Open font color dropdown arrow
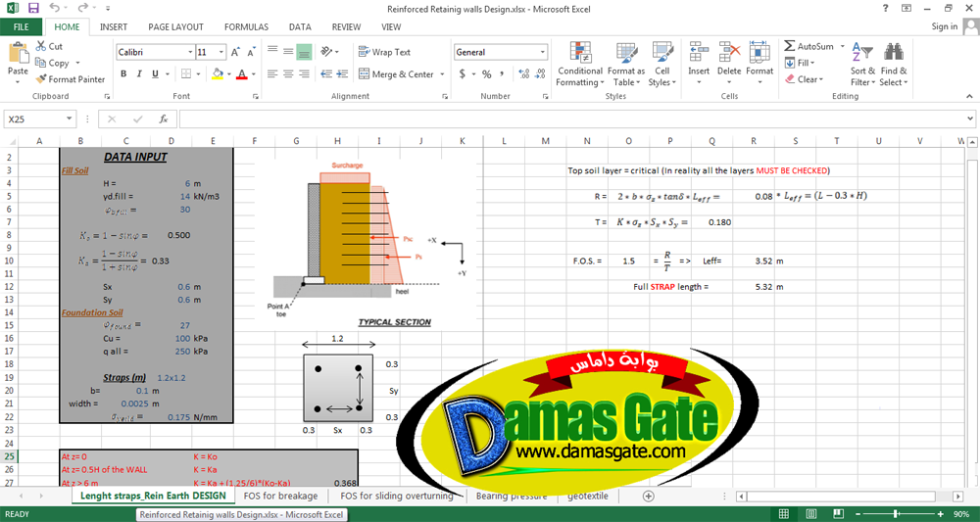 click(x=253, y=73)
